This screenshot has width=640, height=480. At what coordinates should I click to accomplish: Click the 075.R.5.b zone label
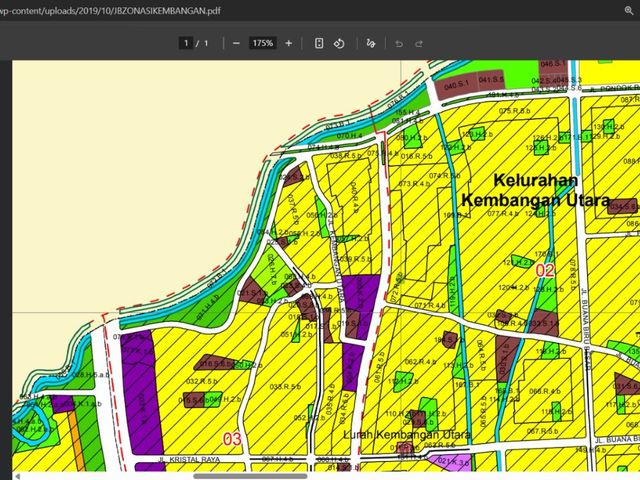click(x=514, y=111)
